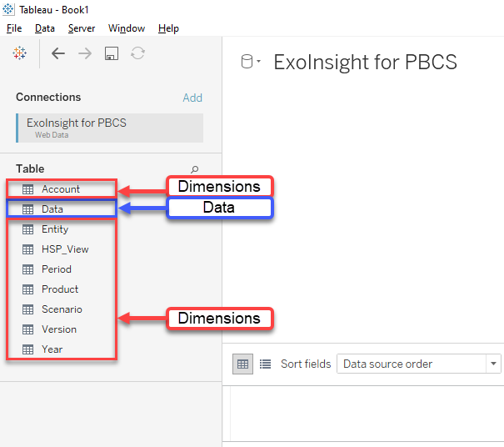Open the data source cylinder dropdown
This screenshot has height=447, width=504.
251,62
